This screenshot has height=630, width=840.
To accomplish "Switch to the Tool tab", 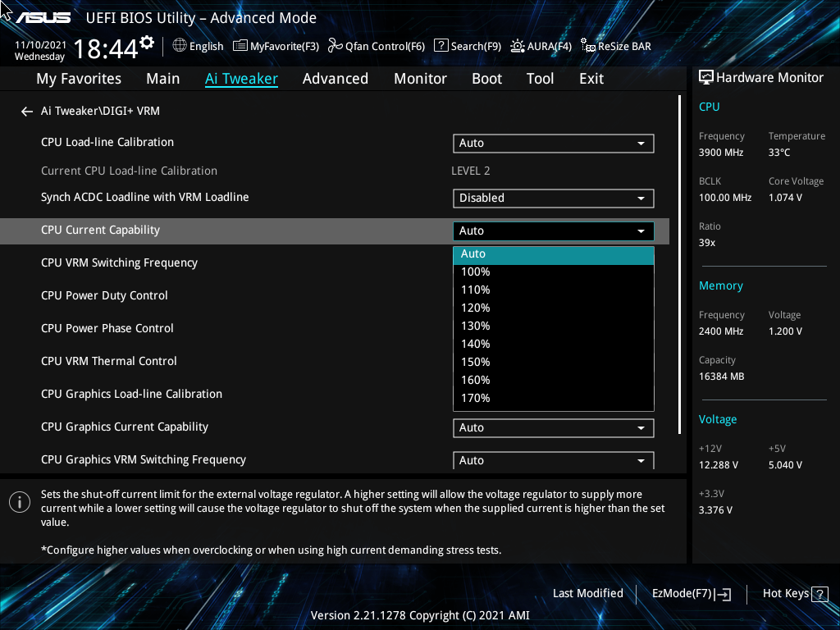I will [x=540, y=79].
